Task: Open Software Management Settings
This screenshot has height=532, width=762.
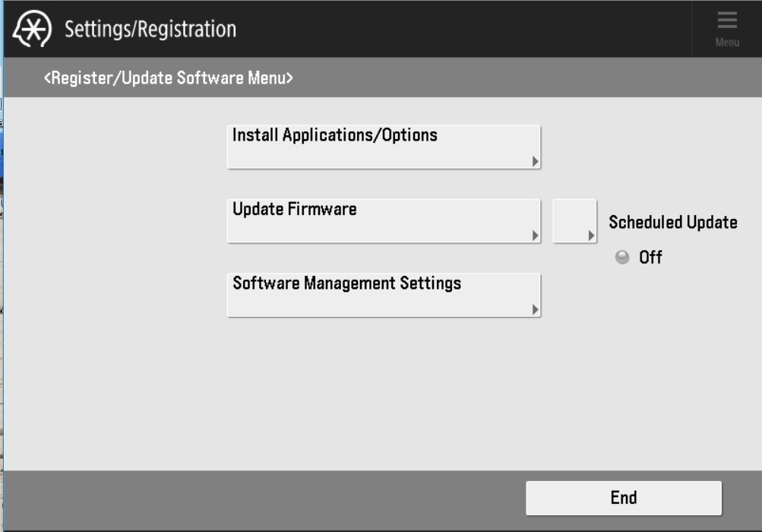Action: click(x=383, y=295)
